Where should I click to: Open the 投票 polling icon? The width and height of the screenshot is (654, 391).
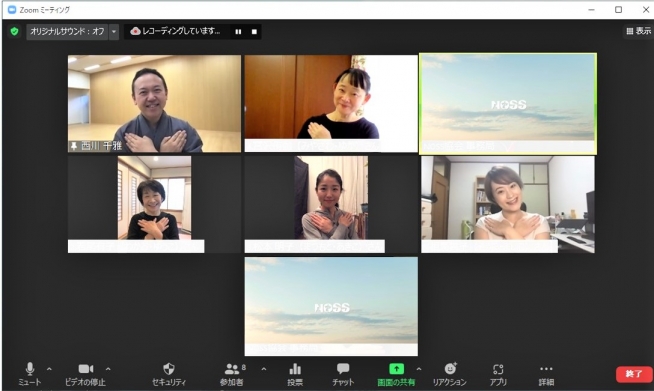click(295, 374)
